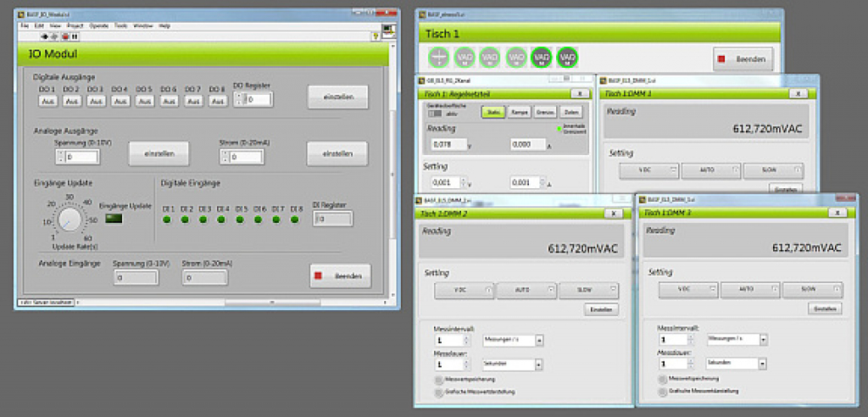Viewport: 868px width, 417px height.
Task: Toggle the DO 8 digital output switch
Action: (x=219, y=101)
